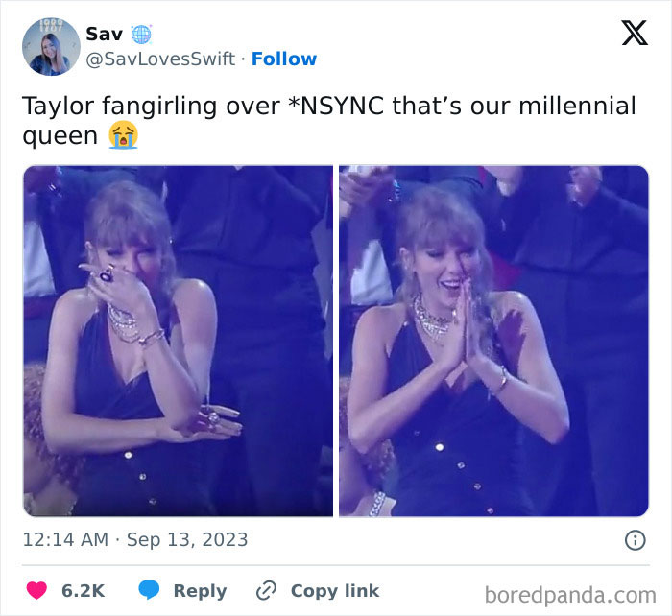Viewport: 672px width, 616px height.
Task: Click the heart like icon
Action: point(35,590)
